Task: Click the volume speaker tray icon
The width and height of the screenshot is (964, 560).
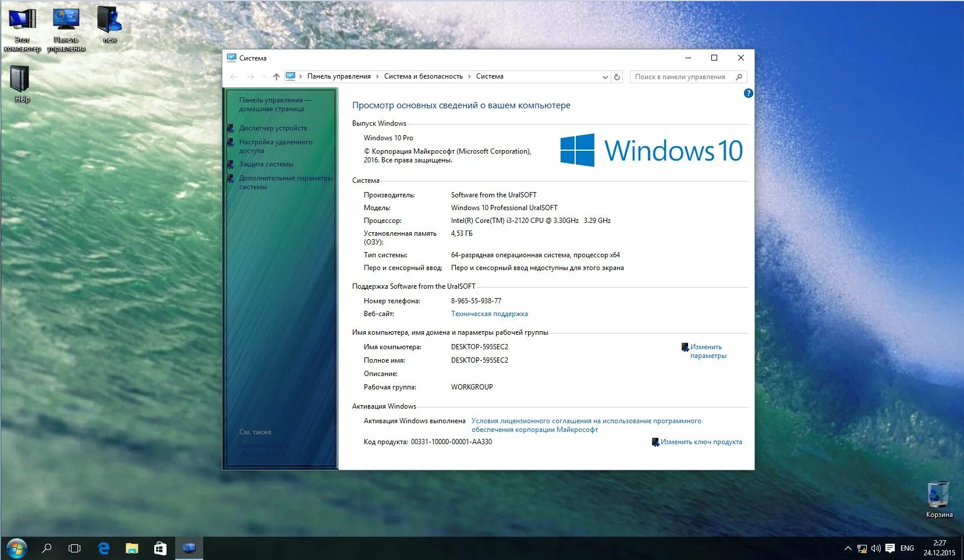Action: 876,548
